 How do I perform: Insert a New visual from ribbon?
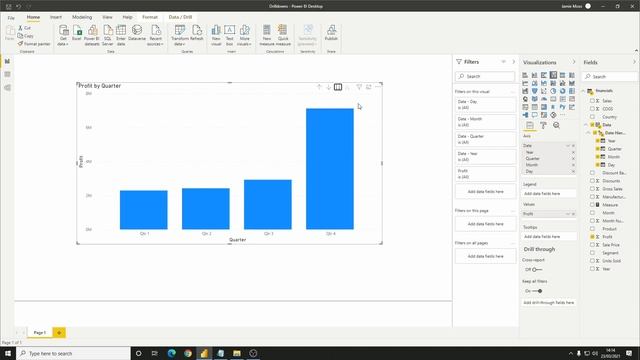click(x=216, y=35)
